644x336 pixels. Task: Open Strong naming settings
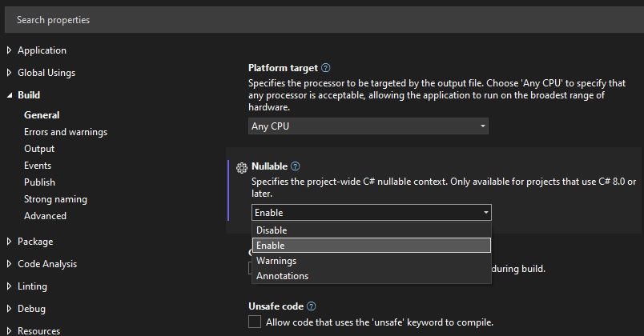tap(55, 199)
